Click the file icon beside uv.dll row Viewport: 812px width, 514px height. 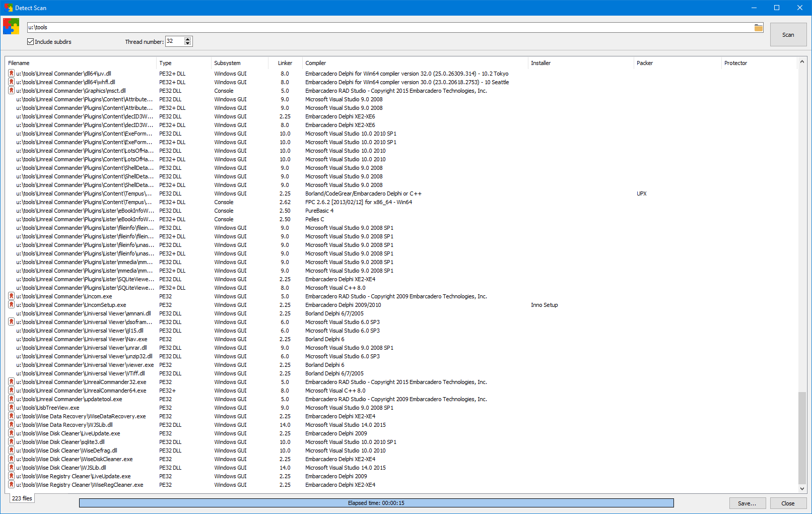[x=11, y=74]
